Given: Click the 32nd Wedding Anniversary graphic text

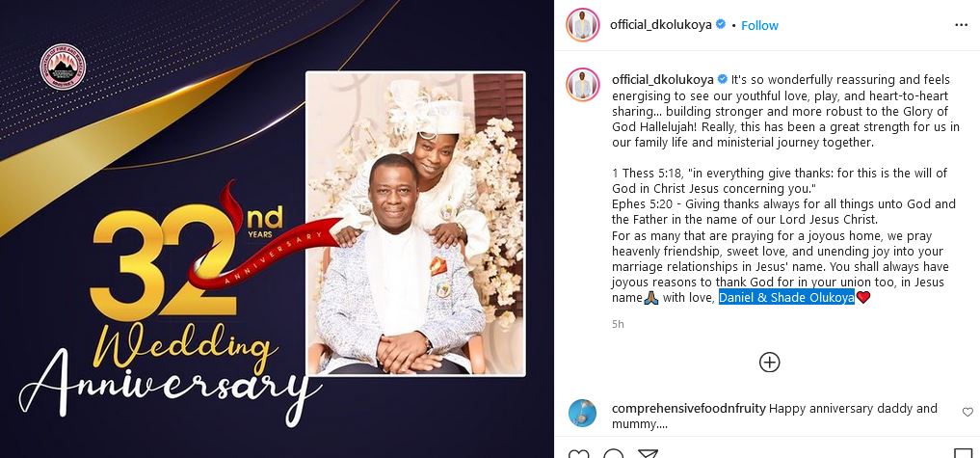Looking at the screenshot, I should click(170, 307).
